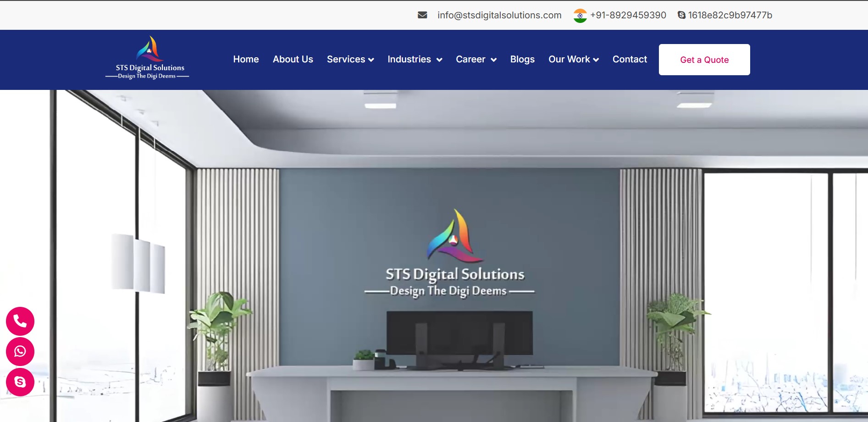
Task: Go to the Home menu item
Action: pyautogui.click(x=246, y=59)
